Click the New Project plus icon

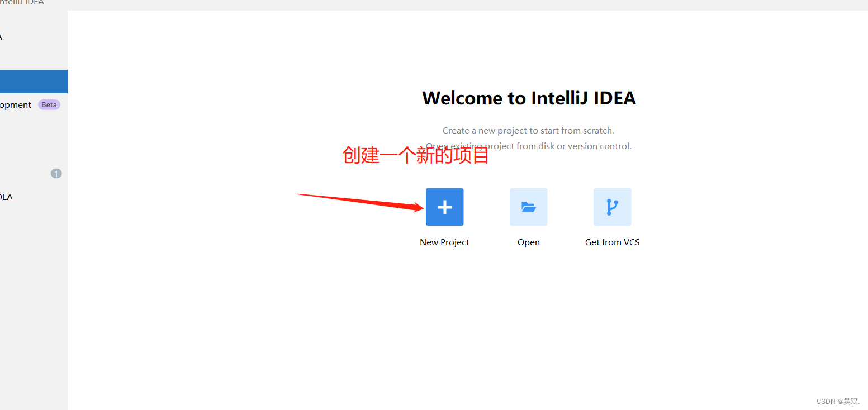point(444,207)
